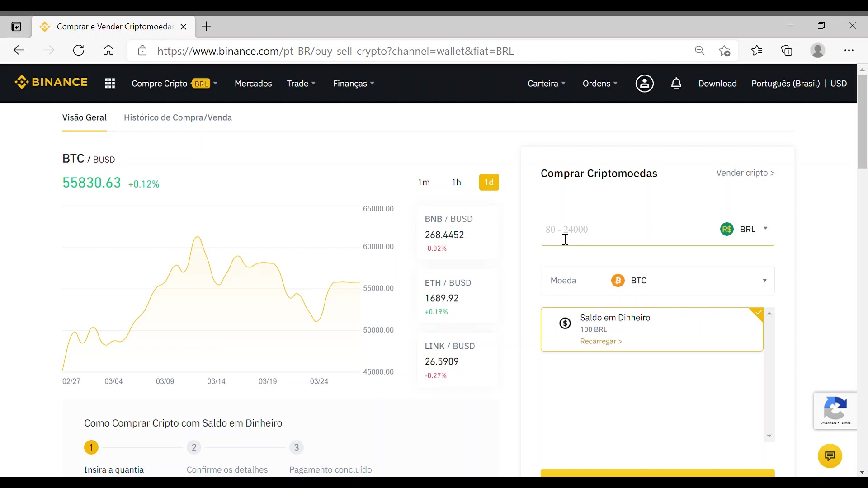Screen dimensions: 868x488
Task: Open the browser profile avatar
Action: [x=818, y=50]
